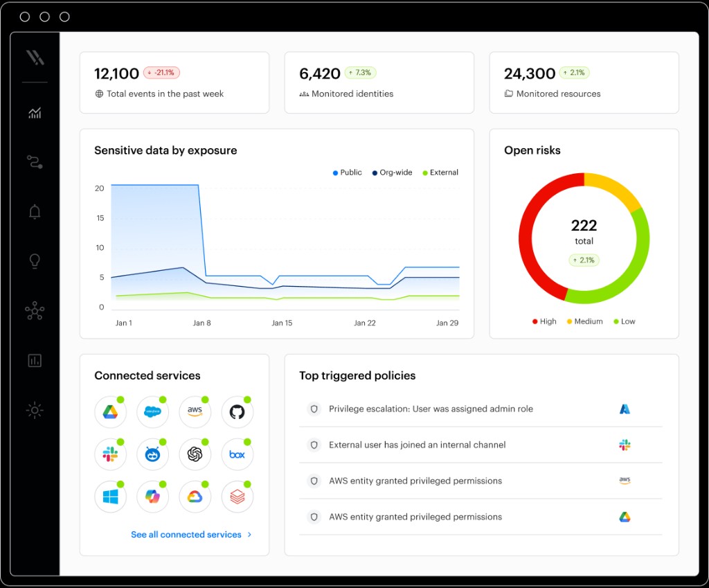Click the Open risks heading
Image resolution: width=709 pixels, height=588 pixels.
pyautogui.click(x=532, y=150)
